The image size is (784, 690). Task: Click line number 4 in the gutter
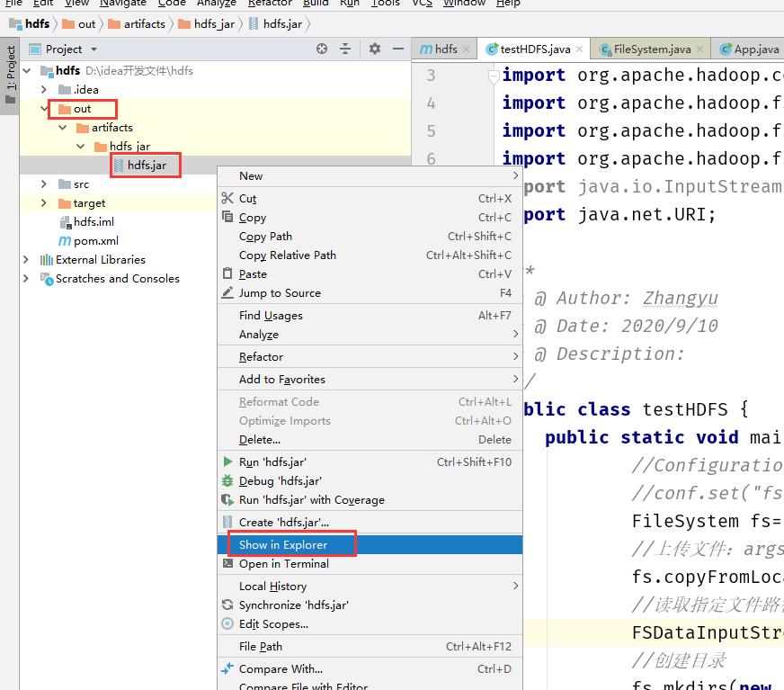431,103
